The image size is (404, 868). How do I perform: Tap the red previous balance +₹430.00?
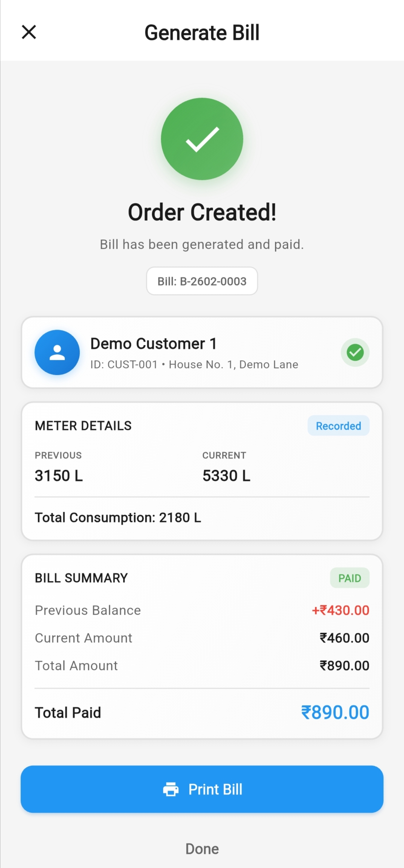pyautogui.click(x=340, y=610)
